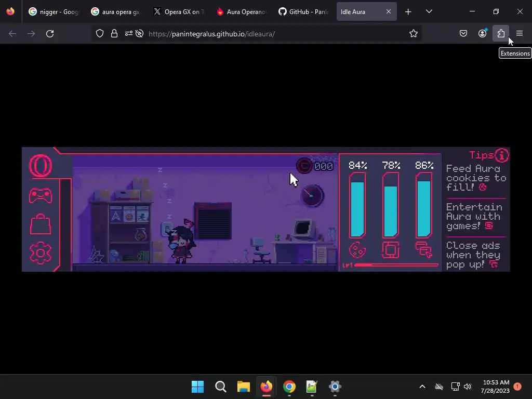The image size is (532, 399).
Task: Click the cookie feed icon under 84% bar
Action: [x=357, y=250]
